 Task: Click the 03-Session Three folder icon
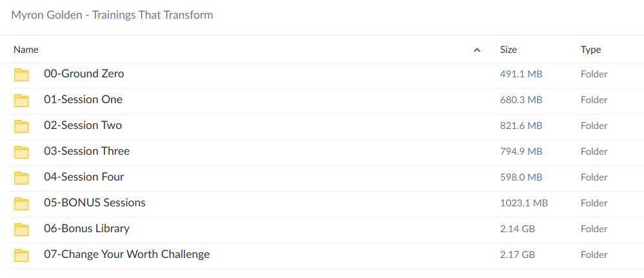click(22, 152)
